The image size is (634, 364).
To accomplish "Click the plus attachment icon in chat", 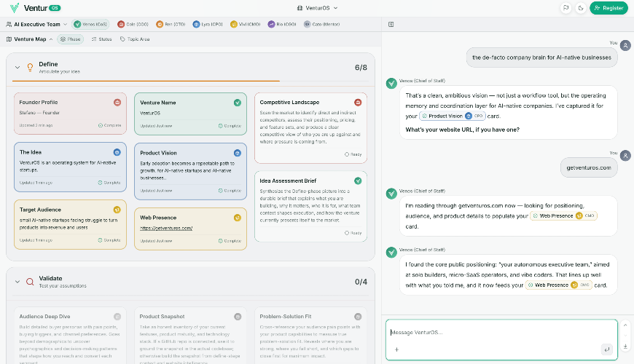I will tap(396, 349).
